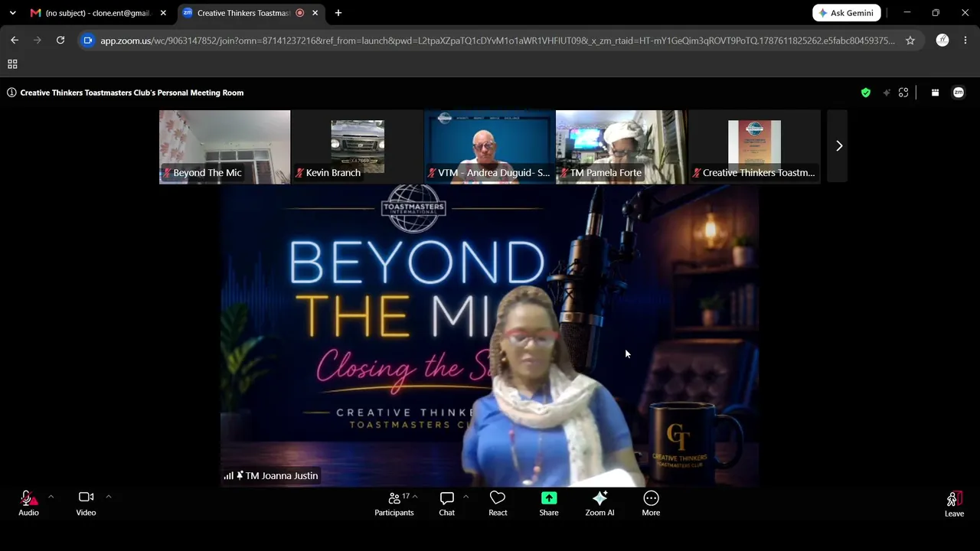Minimize the Chrome window

(906, 13)
